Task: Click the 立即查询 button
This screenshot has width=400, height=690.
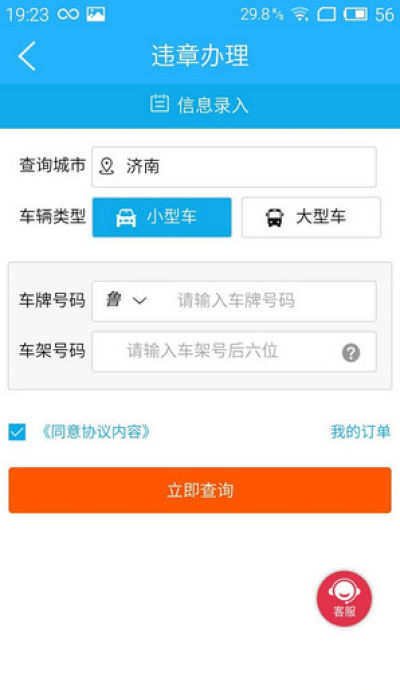Action: [200, 490]
